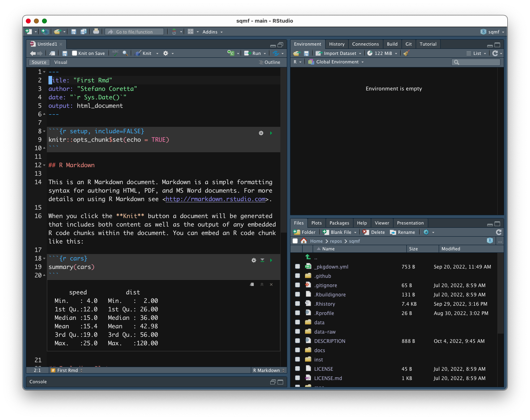Save all open documents
This screenshot has width=530, height=420.
83,31
